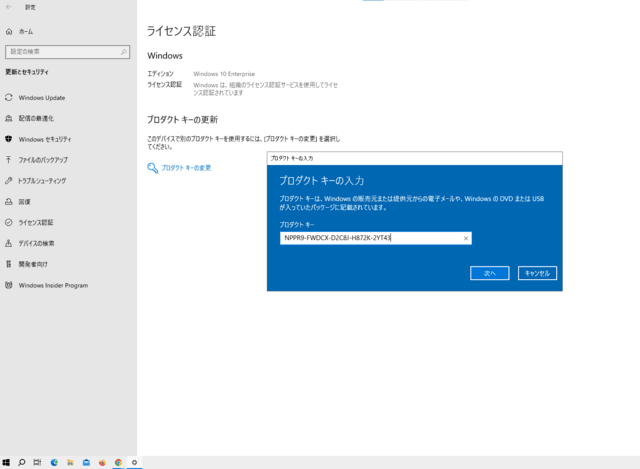Image resolution: width=640 pixels, height=469 pixels.
Task: Clear the product key with X button
Action: point(466,238)
